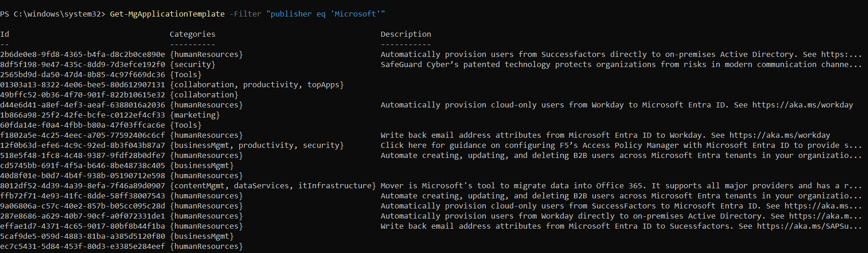Click the -Filter parameter in the command
The height and width of the screenshot is (253, 868).
point(247,14)
